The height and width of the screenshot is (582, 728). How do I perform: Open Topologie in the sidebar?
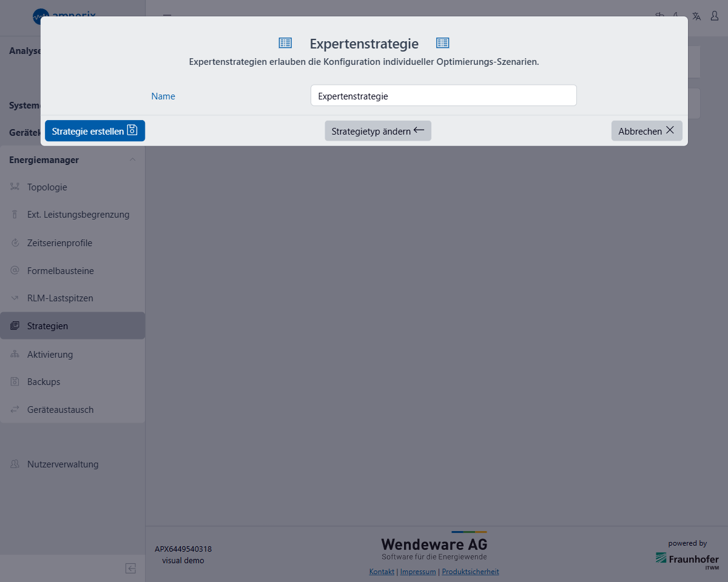pyautogui.click(x=47, y=187)
